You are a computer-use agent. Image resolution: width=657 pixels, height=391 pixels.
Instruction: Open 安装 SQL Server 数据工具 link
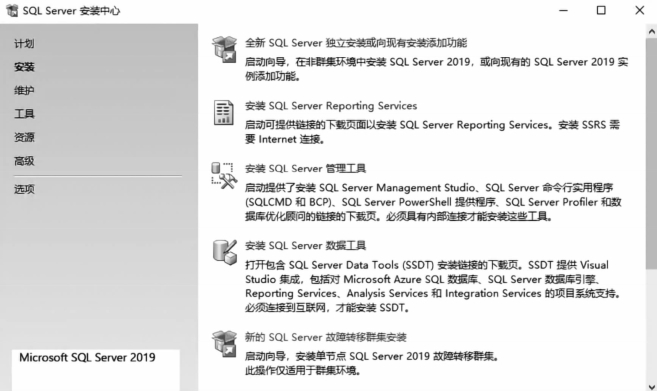point(305,246)
